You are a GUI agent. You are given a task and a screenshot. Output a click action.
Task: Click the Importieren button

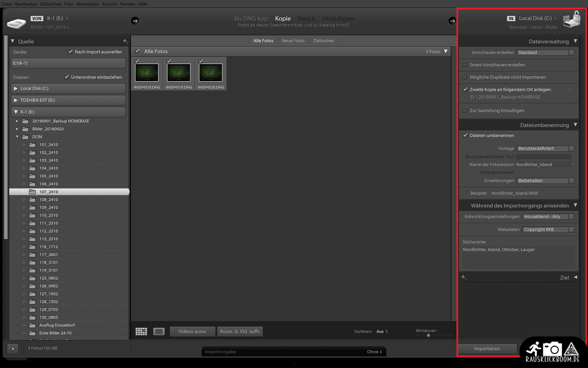coord(487,349)
